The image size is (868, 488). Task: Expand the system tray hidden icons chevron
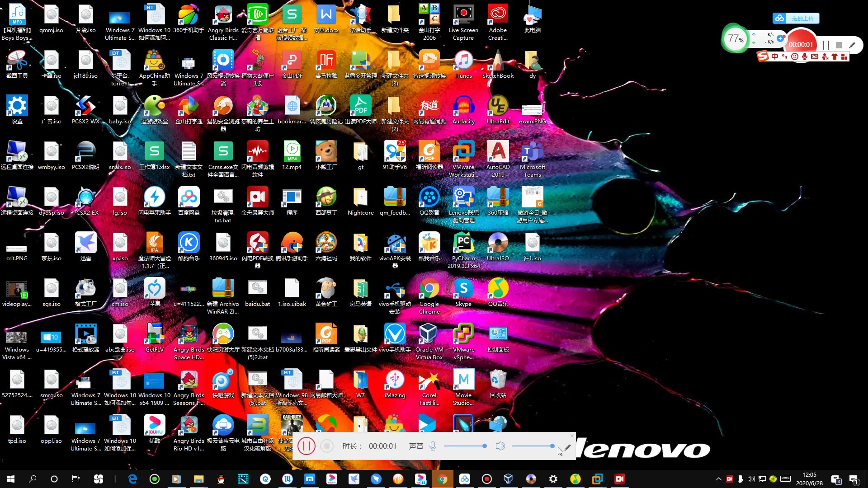click(x=718, y=479)
